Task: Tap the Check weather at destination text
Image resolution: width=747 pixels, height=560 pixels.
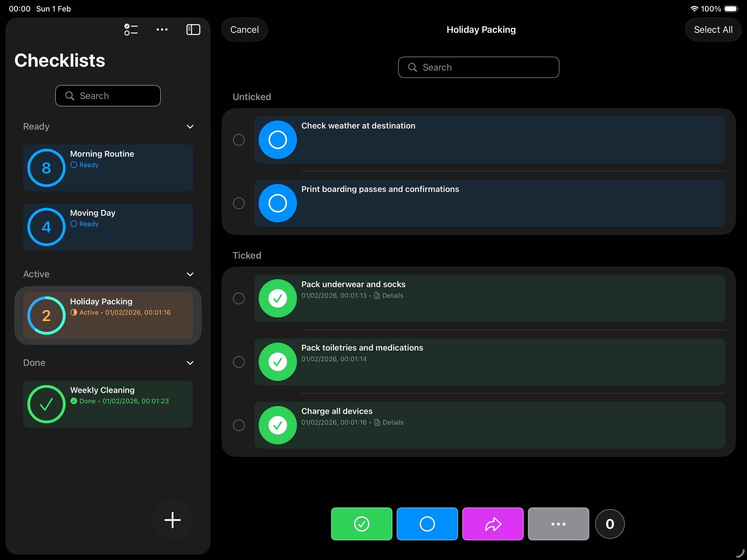Action: [358, 126]
